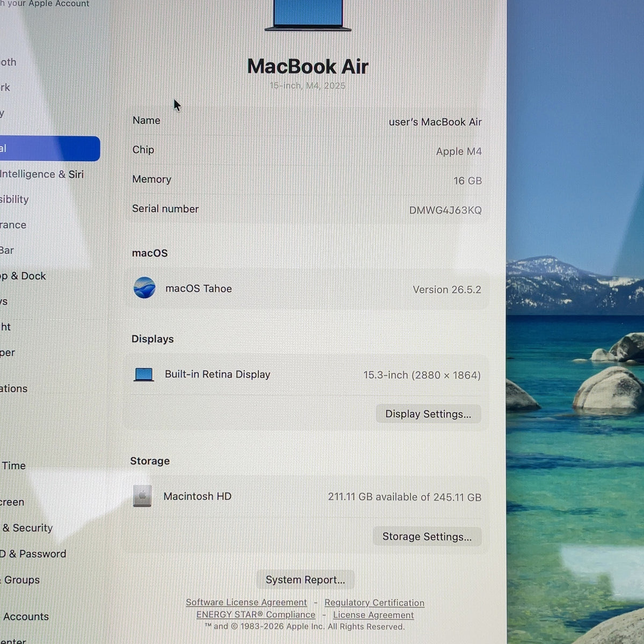Click the MacBook Air image at top

[308, 15]
